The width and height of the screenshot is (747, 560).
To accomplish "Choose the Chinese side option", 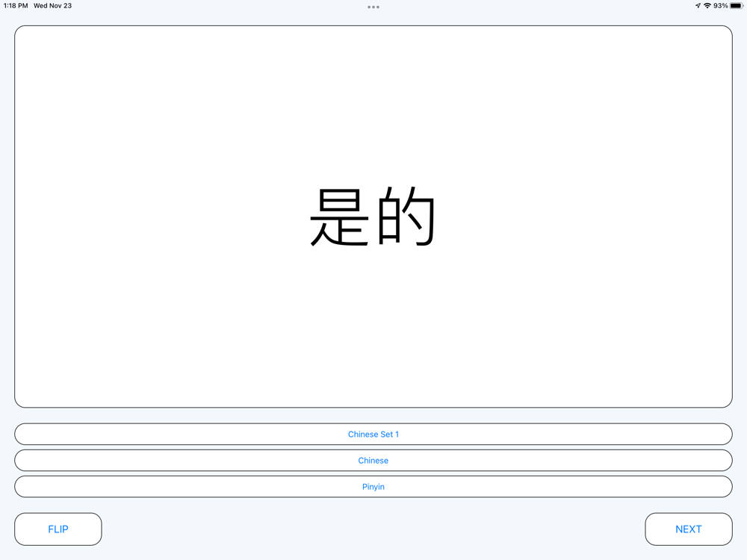I will point(373,461).
